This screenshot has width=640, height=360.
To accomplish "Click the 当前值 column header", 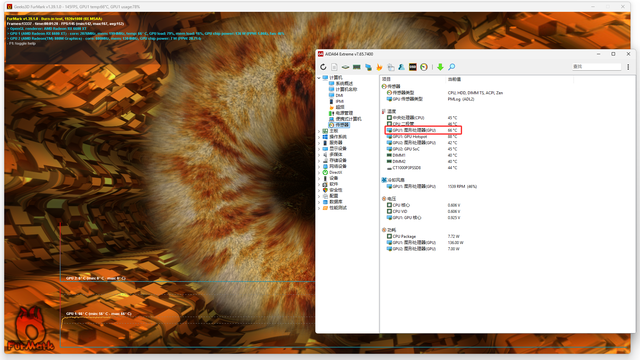I will [455, 79].
